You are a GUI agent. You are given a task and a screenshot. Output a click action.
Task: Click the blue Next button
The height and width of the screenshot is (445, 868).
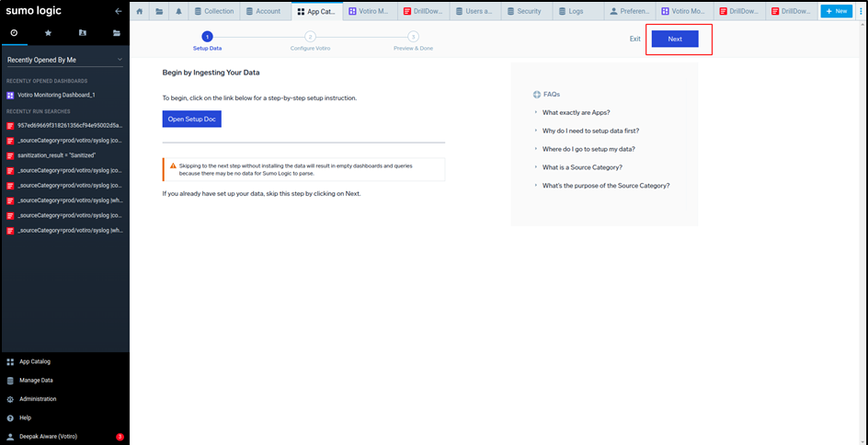(x=675, y=39)
